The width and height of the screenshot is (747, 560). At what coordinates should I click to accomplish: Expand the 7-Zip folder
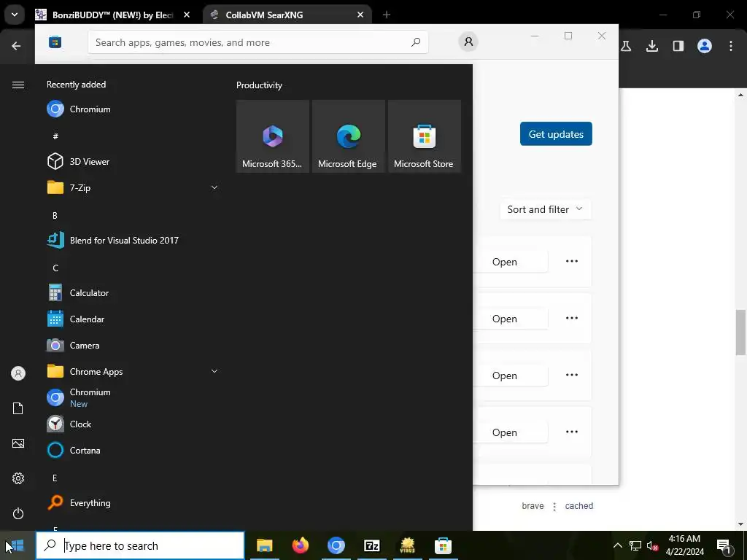coord(133,187)
